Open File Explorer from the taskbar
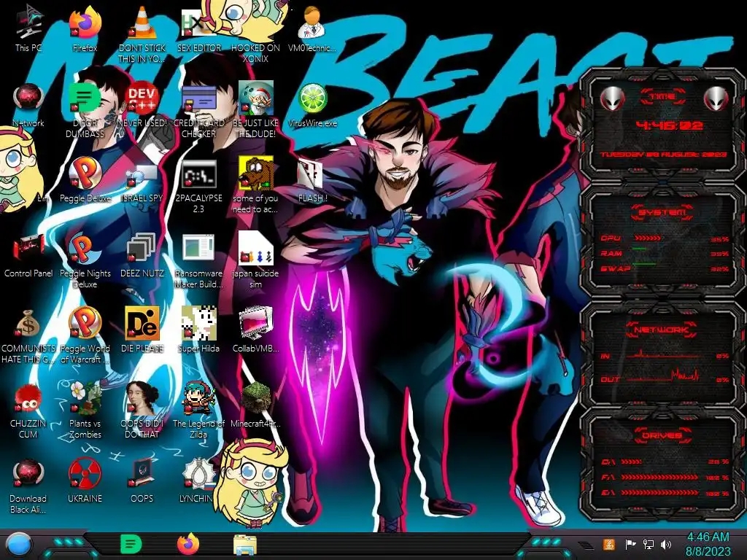The image size is (747, 560). (245, 545)
